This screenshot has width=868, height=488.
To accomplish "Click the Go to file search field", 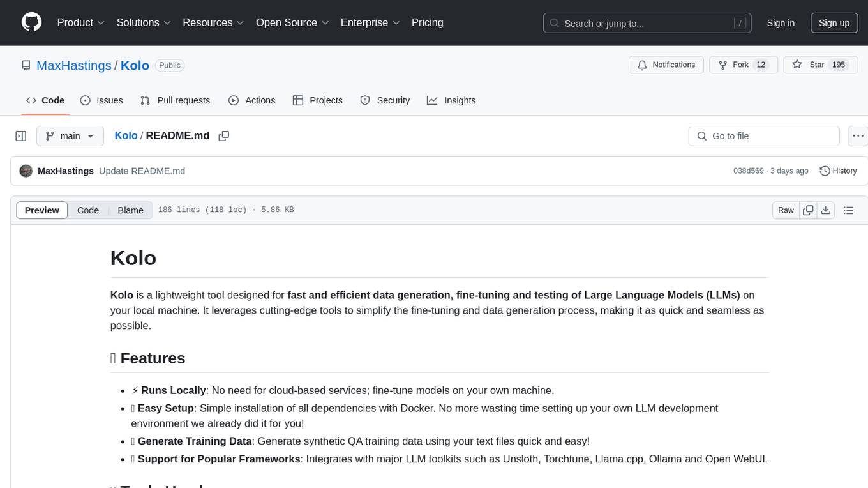I will 764,136.
